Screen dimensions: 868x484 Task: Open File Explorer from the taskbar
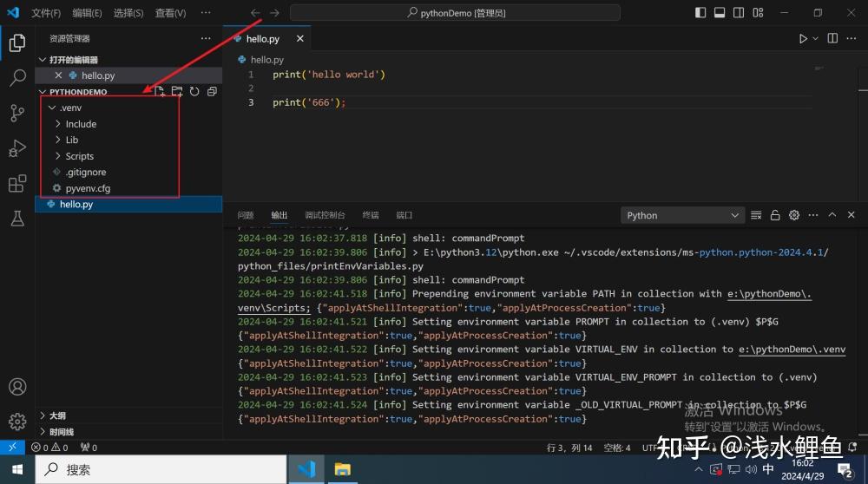343,469
